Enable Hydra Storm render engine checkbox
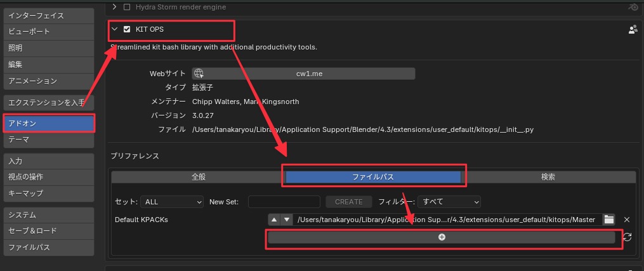 click(x=127, y=7)
